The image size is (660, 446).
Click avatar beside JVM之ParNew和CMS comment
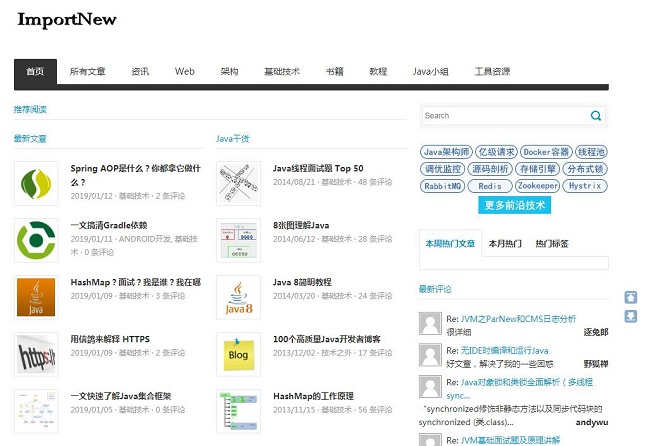pos(430,324)
